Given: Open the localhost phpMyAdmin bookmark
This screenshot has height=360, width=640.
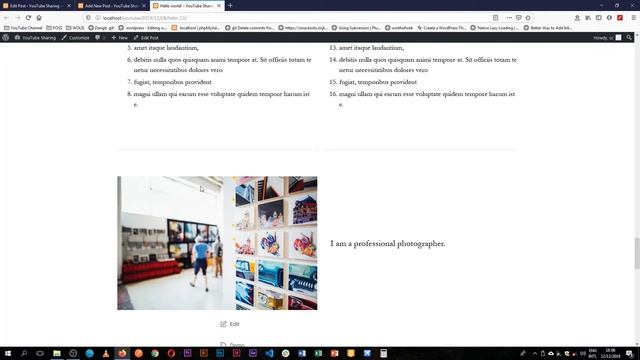Looking at the screenshot, I should point(196,28).
